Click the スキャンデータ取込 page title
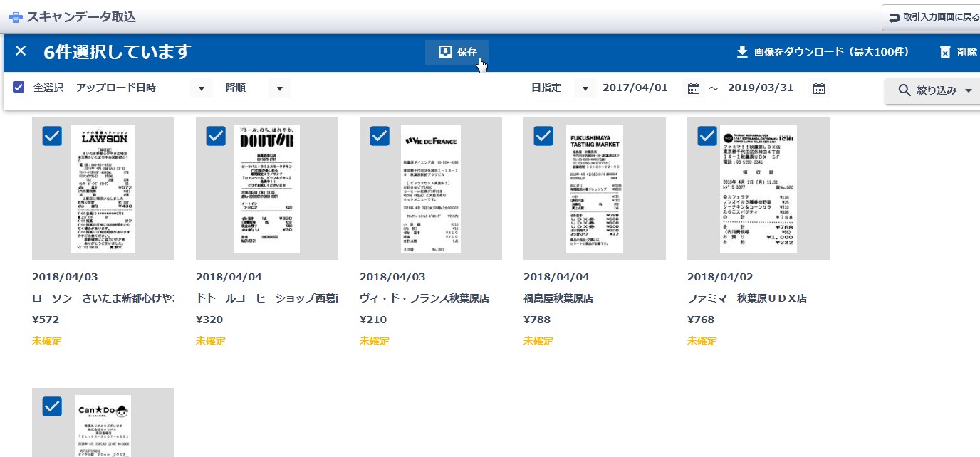Viewport: 980px width, 457px height. click(x=81, y=16)
